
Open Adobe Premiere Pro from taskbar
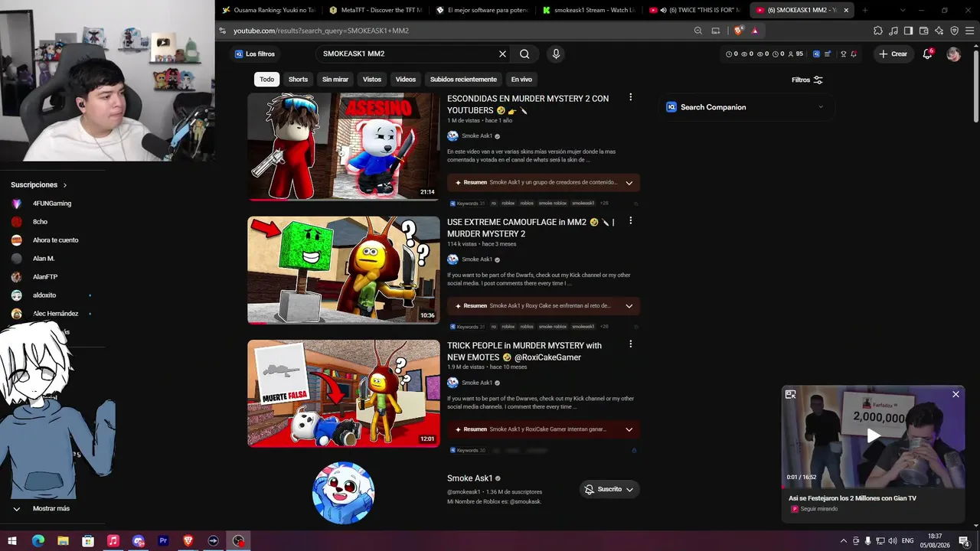pos(163,541)
